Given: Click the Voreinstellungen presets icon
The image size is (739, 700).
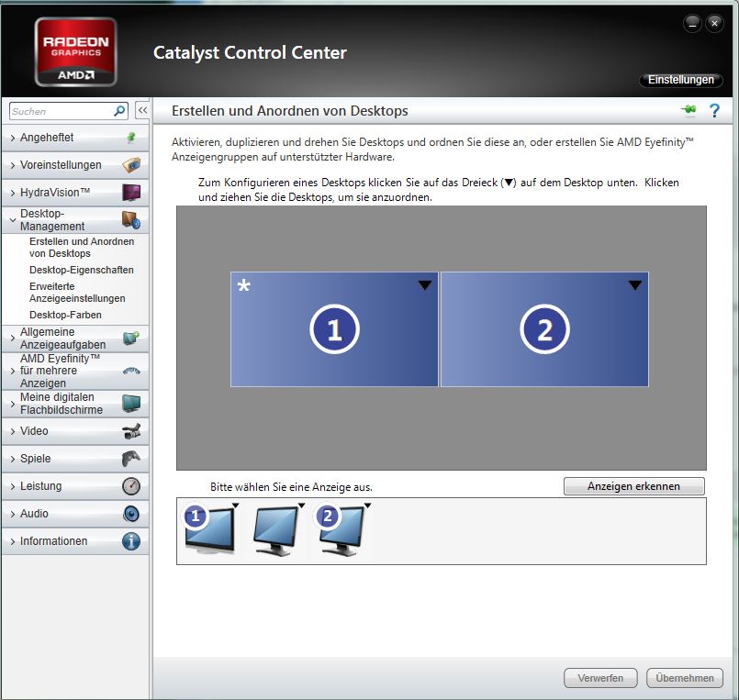Looking at the screenshot, I should 131,165.
